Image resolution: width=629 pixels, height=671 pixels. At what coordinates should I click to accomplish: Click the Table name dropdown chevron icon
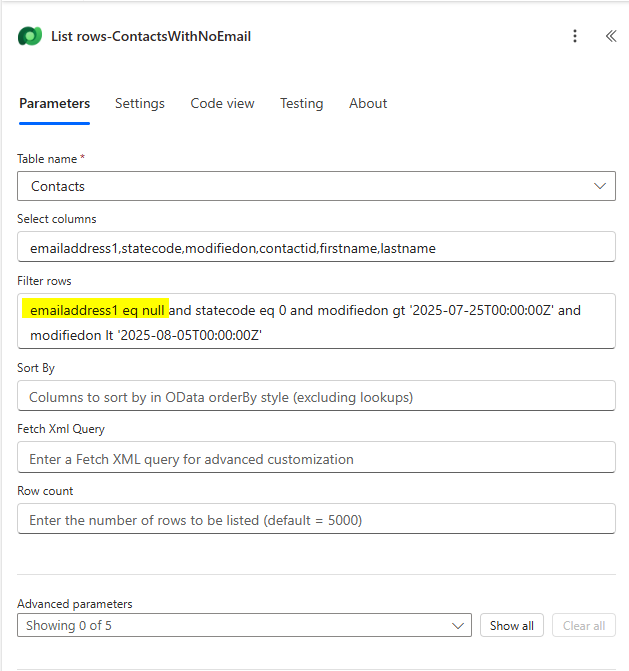click(x=599, y=186)
